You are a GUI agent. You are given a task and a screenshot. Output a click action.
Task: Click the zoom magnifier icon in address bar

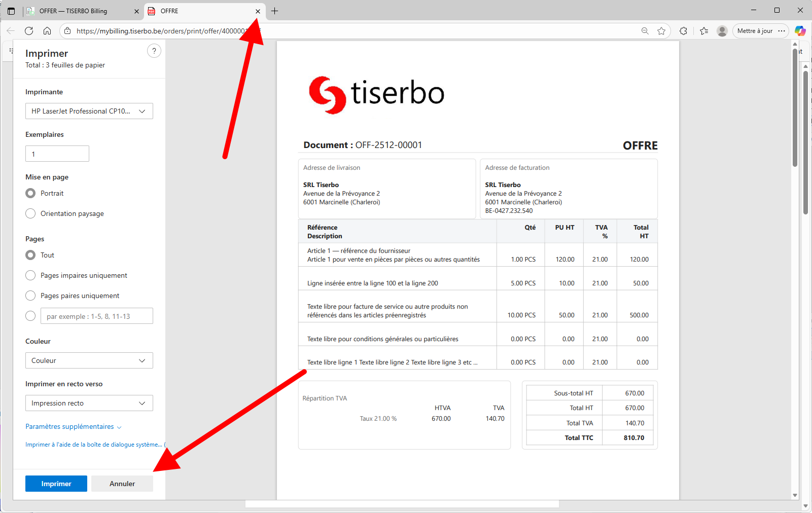pos(645,31)
